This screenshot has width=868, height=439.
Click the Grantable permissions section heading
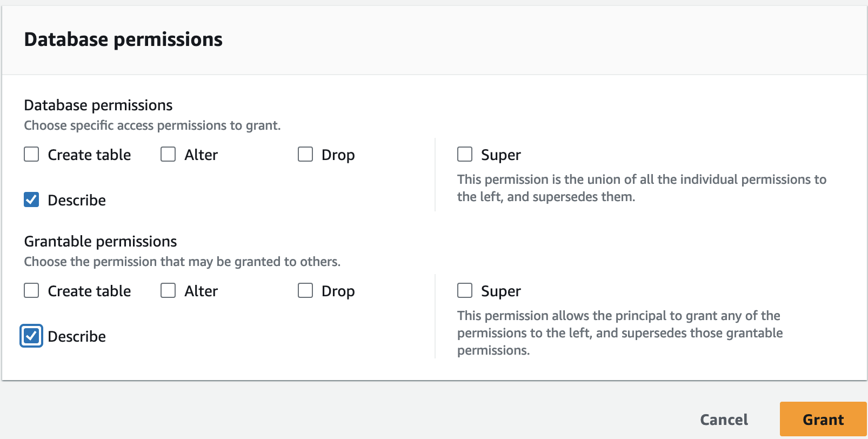[100, 241]
